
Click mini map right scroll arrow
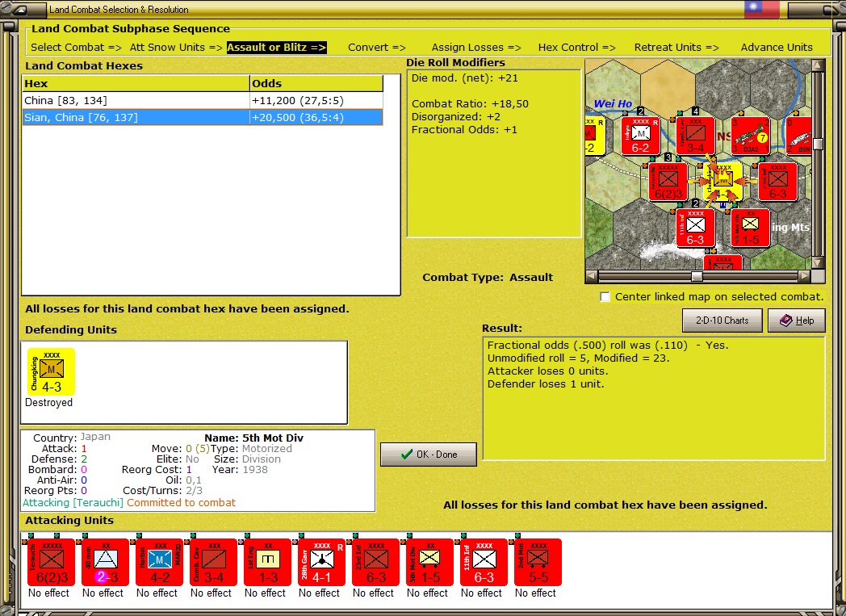805,276
